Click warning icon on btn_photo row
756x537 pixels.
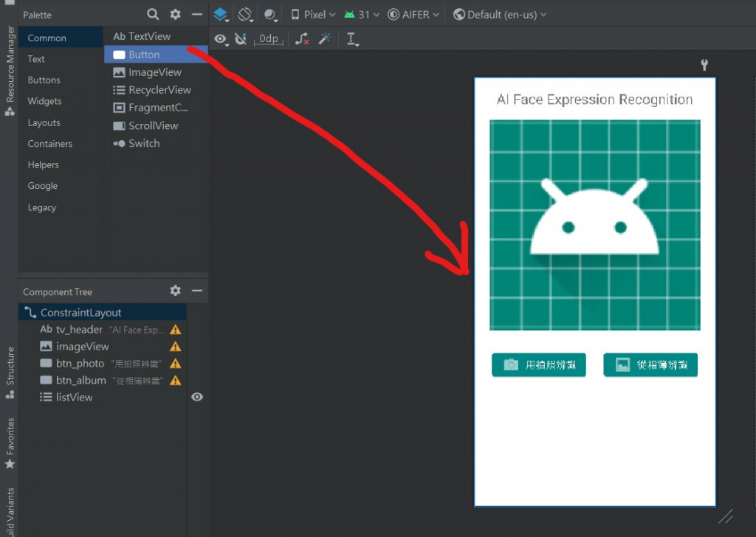176,364
